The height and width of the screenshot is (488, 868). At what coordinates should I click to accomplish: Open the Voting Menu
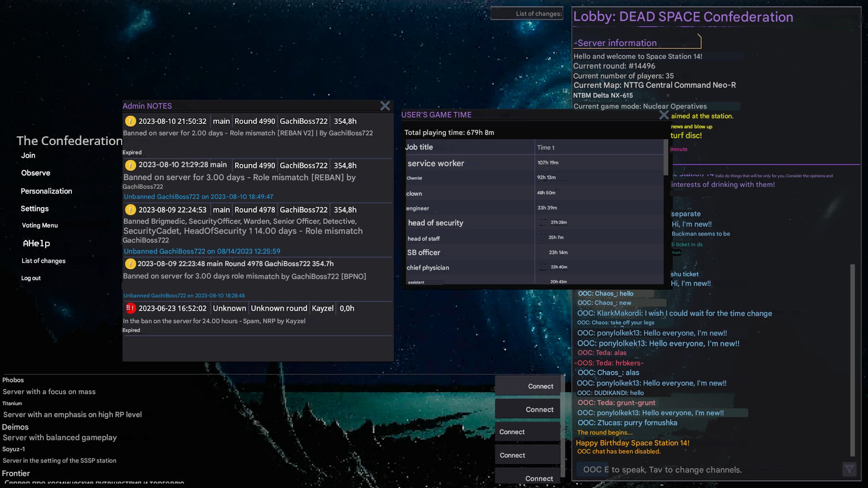(x=40, y=226)
